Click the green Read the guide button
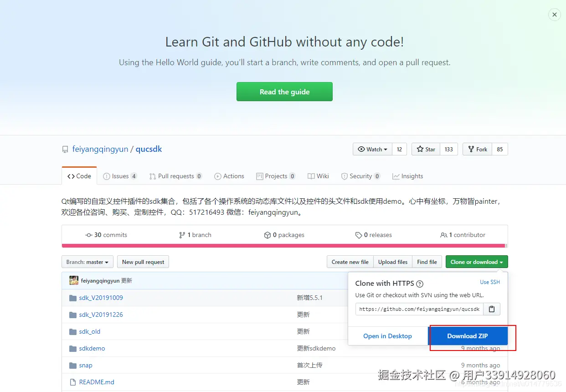Screen dimensions: 566x392 click(x=284, y=92)
